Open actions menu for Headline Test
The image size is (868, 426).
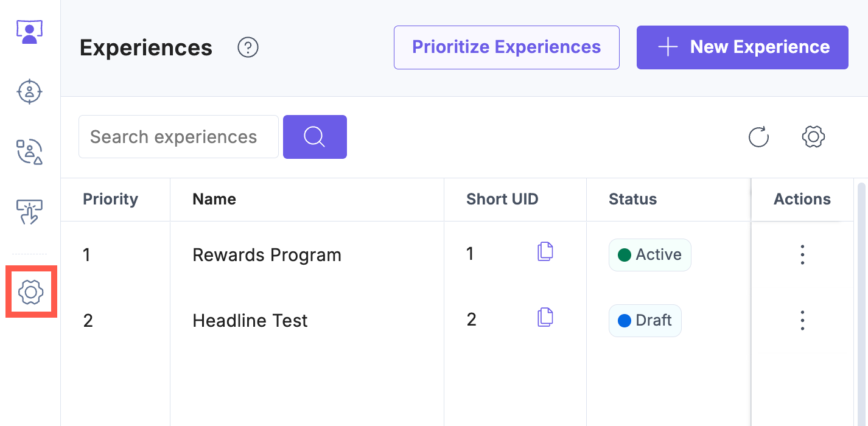pyautogui.click(x=802, y=320)
